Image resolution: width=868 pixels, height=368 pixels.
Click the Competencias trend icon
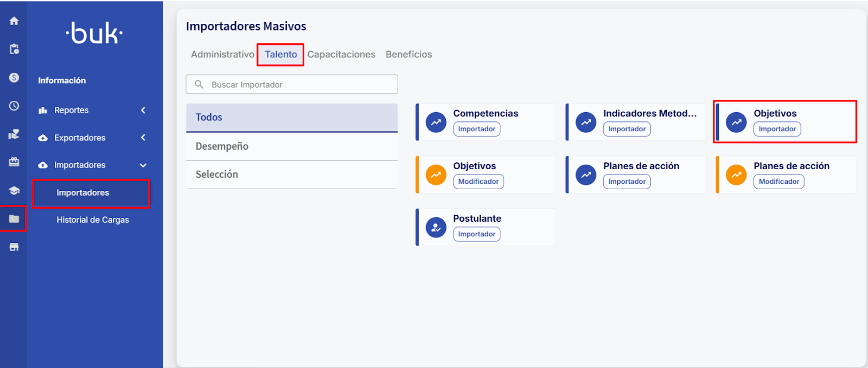(436, 122)
